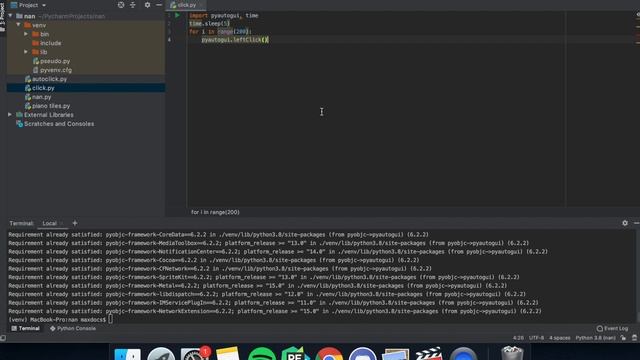The width and height of the screenshot is (640, 360).
Task: Open the vertical Project side tab
Action: (2, 17)
